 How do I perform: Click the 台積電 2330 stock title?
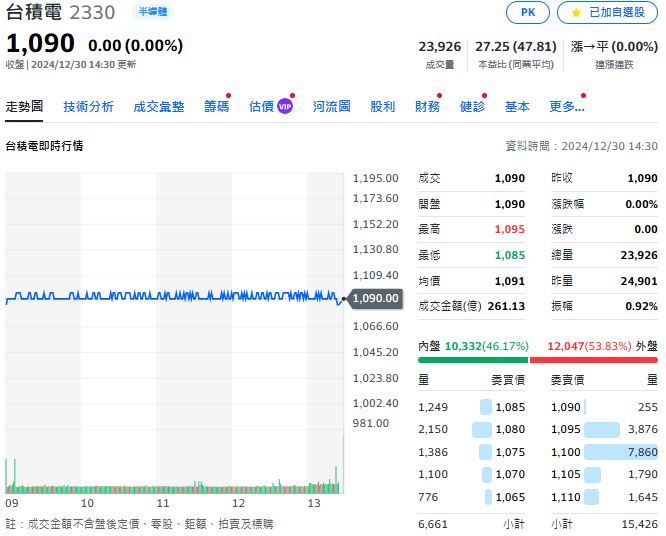tap(60, 12)
